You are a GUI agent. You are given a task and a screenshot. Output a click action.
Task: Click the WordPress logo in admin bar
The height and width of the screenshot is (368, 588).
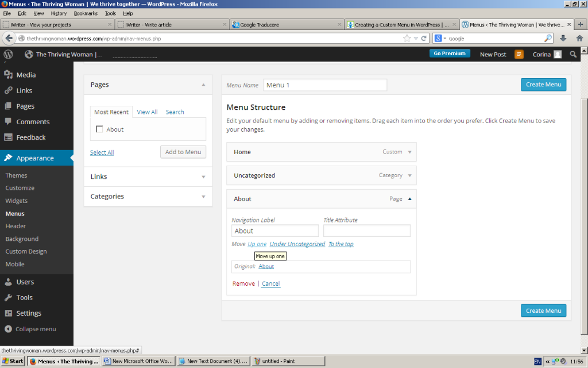8,54
